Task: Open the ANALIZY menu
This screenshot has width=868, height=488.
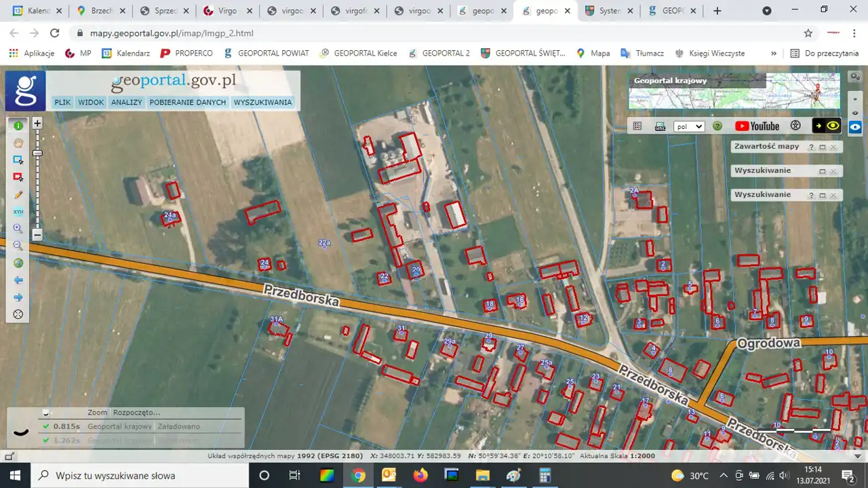Action: click(127, 102)
